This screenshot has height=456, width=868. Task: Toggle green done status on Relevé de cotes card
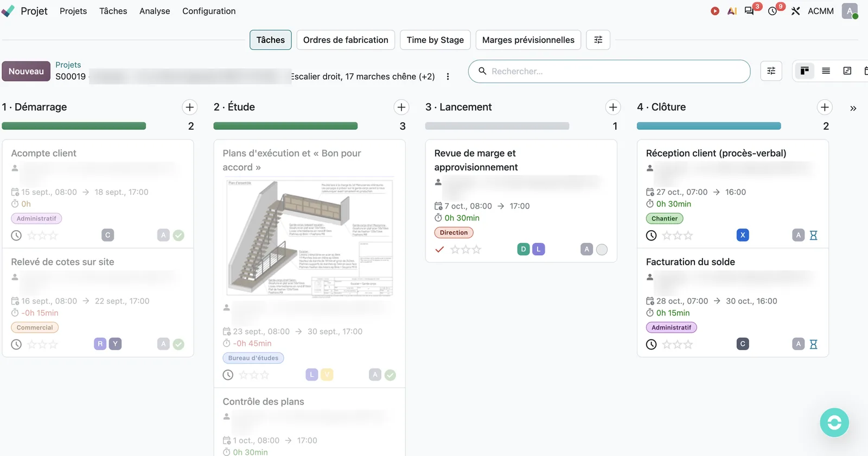coord(178,344)
